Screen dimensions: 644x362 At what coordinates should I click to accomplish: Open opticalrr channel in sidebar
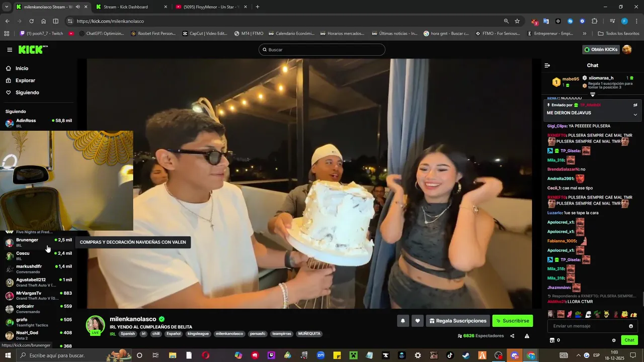(x=39, y=309)
